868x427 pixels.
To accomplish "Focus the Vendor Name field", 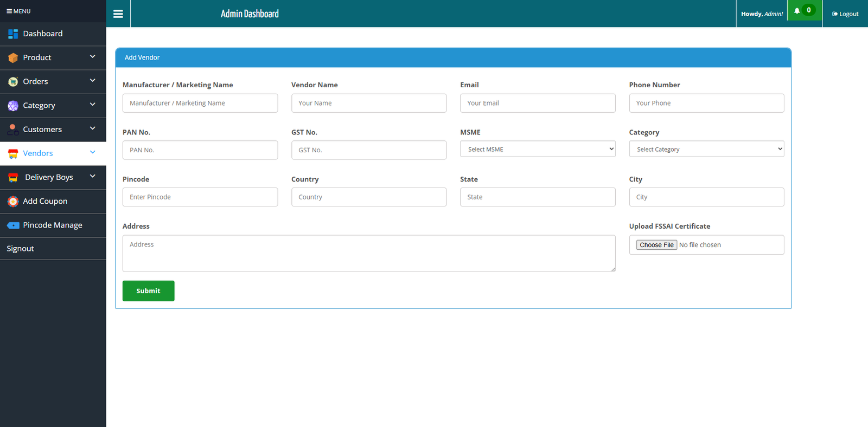I will point(369,103).
